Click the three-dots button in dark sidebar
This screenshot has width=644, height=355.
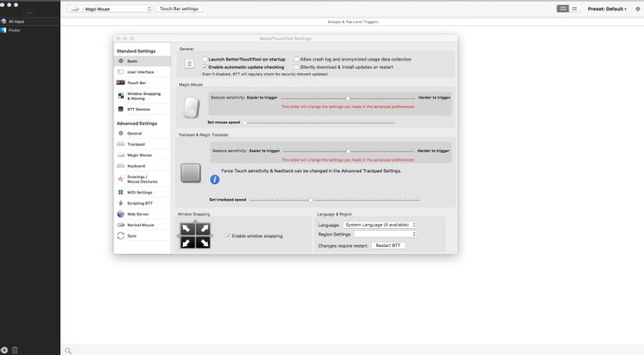(28, 13)
